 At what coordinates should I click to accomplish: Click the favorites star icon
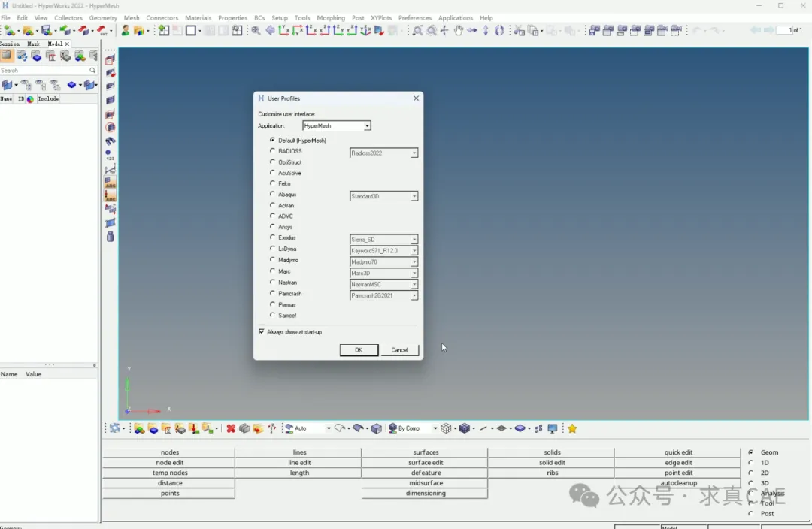click(x=572, y=428)
